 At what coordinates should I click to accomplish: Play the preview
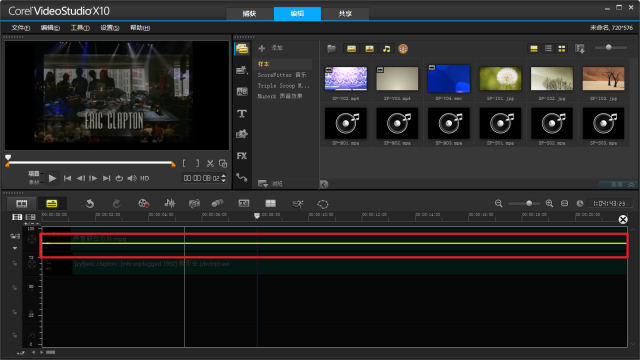click(52, 178)
